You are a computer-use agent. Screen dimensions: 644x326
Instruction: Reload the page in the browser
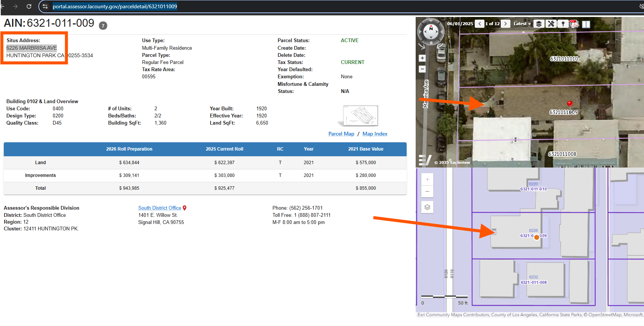pyautogui.click(x=29, y=6)
